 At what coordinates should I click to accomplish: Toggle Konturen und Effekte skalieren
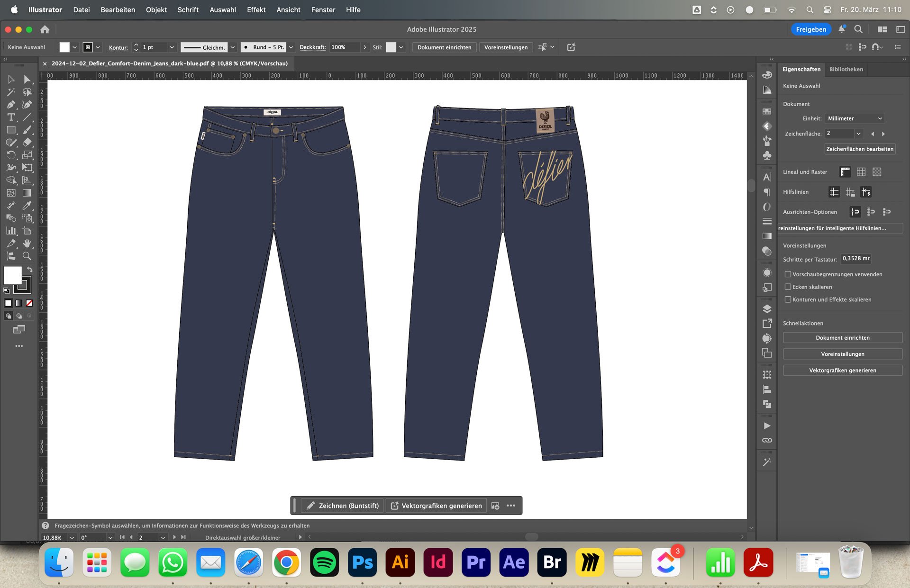point(788,299)
